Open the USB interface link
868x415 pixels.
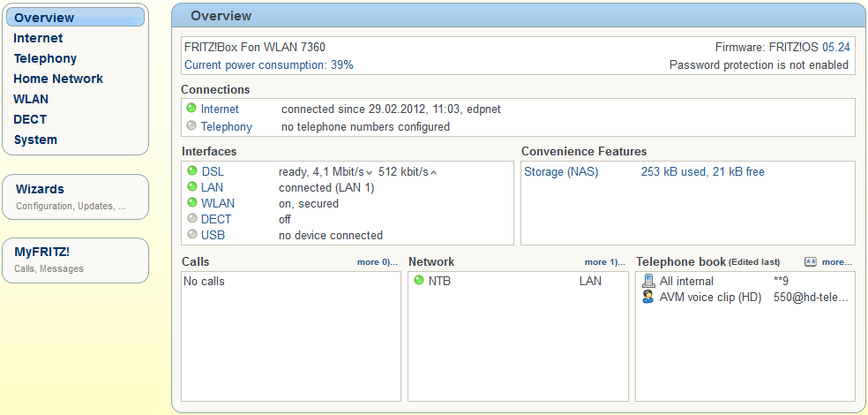click(213, 236)
